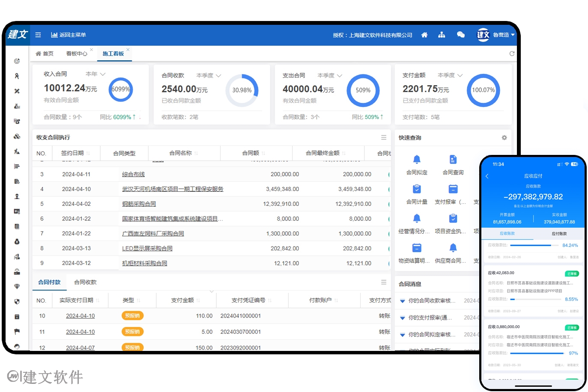The width and height of the screenshot is (588, 392).
Task: Close the 施工看板 tab
Action: coord(128,50)
